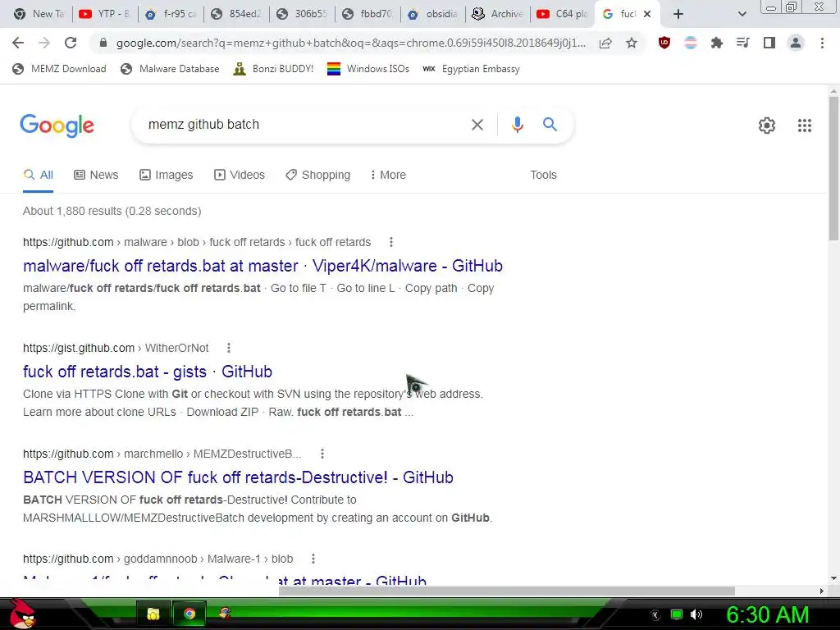
Task: Select the Shopping results tab
Action: 317,176
